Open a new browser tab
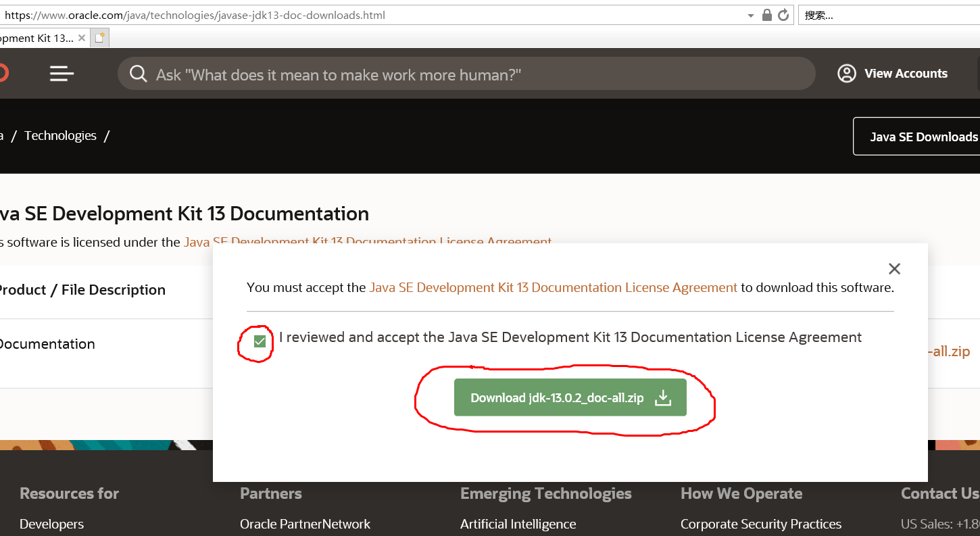980x536 pixels. [100, 39]
